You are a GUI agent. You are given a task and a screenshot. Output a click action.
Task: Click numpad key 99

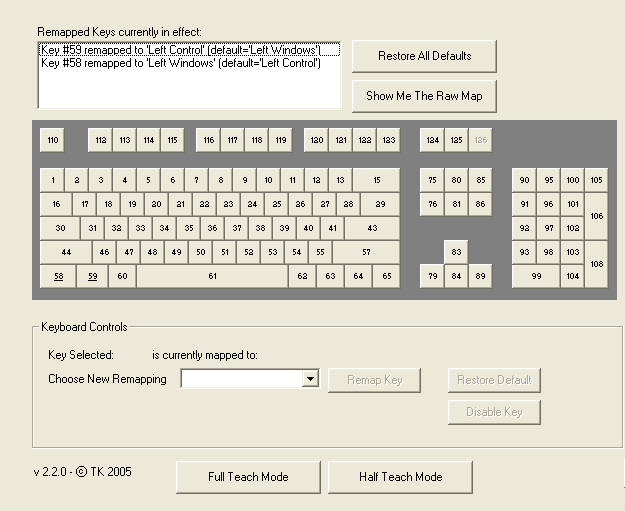pyautogui.click(x=537, y=276)
